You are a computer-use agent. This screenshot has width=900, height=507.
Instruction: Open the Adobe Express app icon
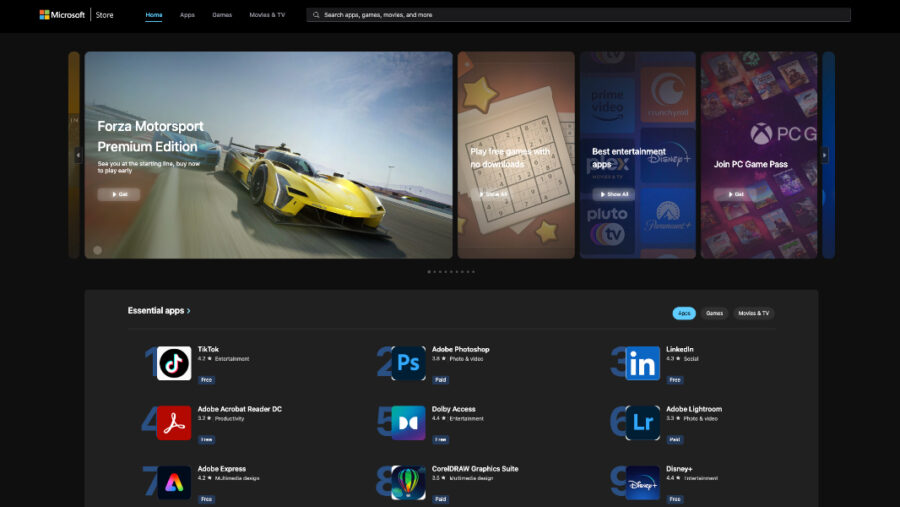pyautogui.click(x=174, y=482)
